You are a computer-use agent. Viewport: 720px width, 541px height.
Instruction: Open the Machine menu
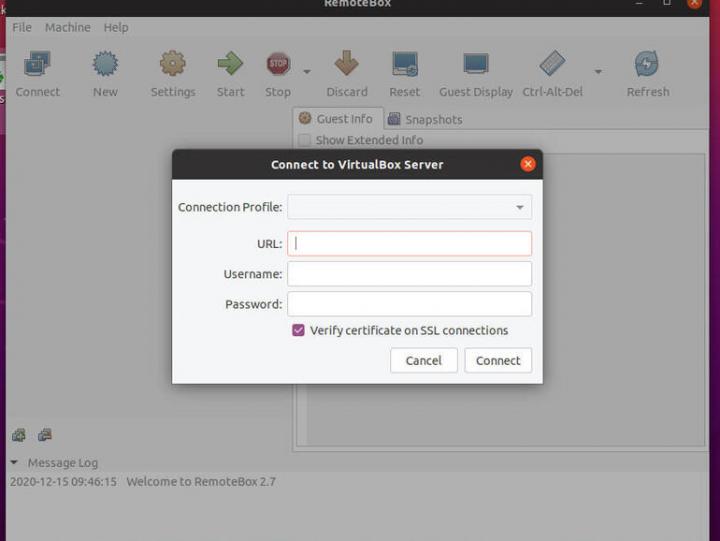(x=67, y=27)
